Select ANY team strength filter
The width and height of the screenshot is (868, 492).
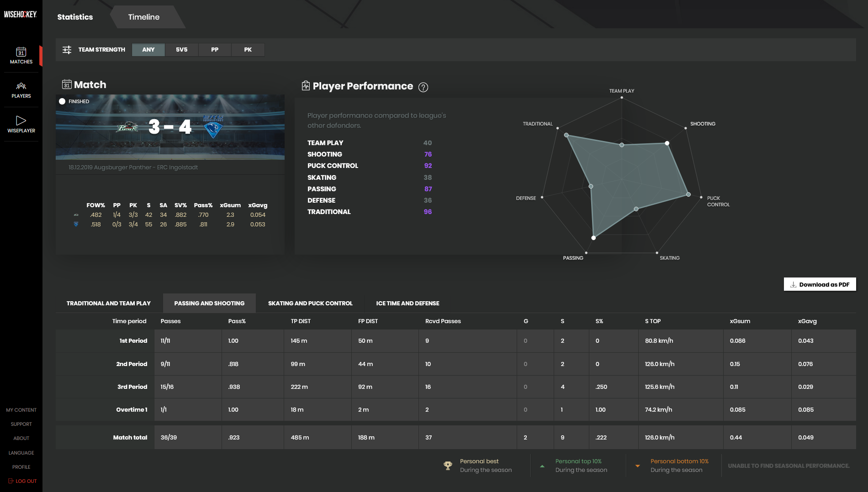(148, 50)
